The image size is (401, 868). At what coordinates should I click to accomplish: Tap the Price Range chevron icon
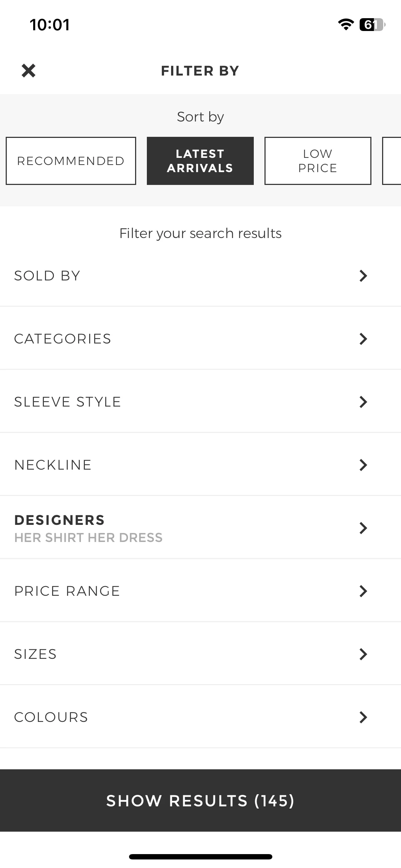tap(363, 591)
